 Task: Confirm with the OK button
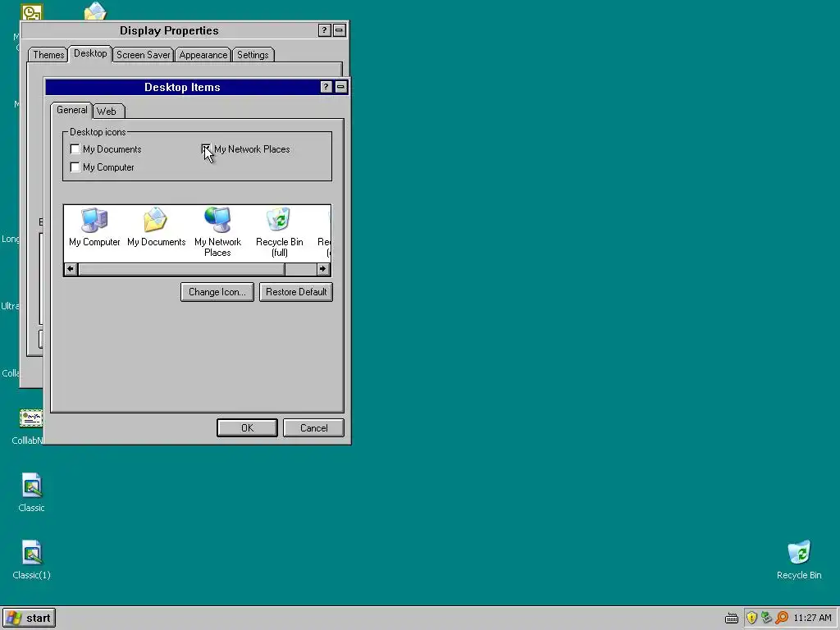coord(247,428)
